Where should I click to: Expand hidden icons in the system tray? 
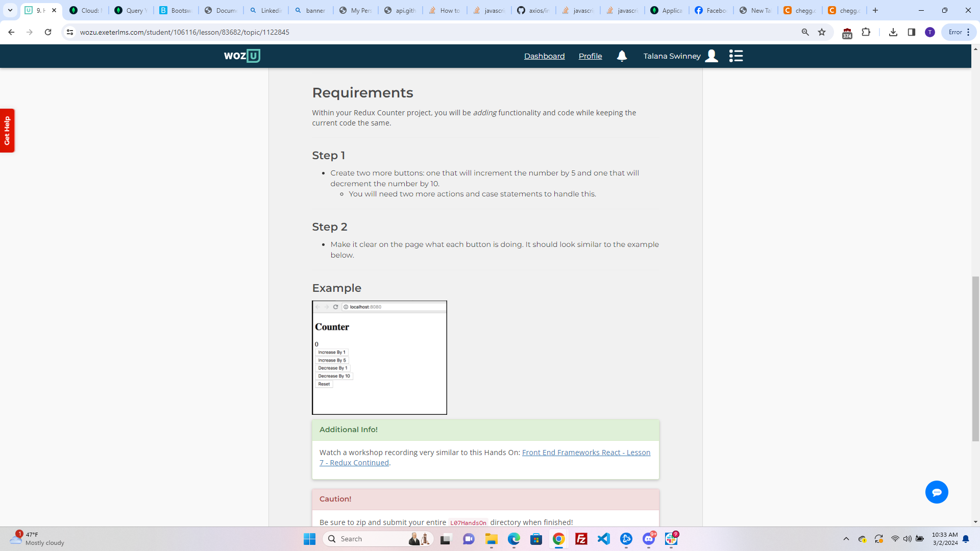pos(846,539)
